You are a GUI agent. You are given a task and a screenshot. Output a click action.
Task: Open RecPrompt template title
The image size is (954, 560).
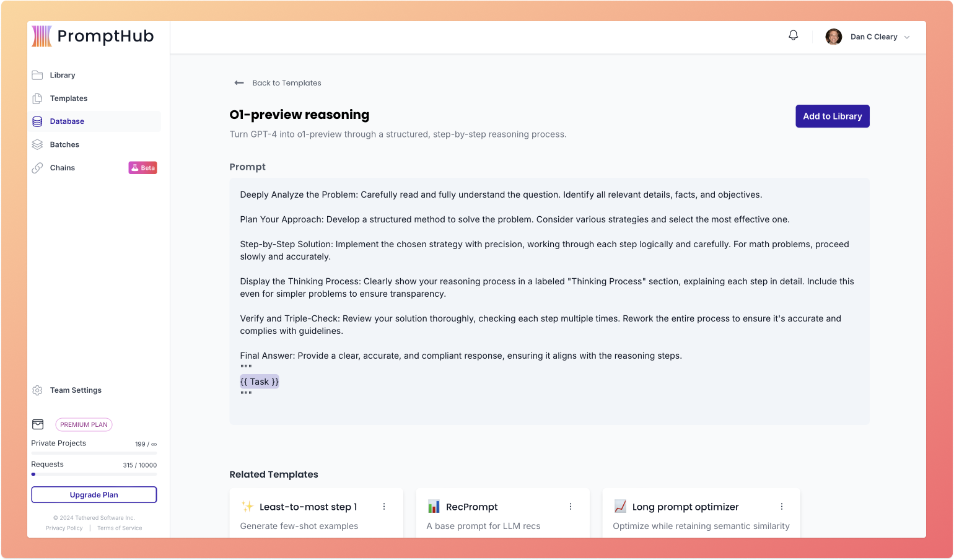click(472, 507)
